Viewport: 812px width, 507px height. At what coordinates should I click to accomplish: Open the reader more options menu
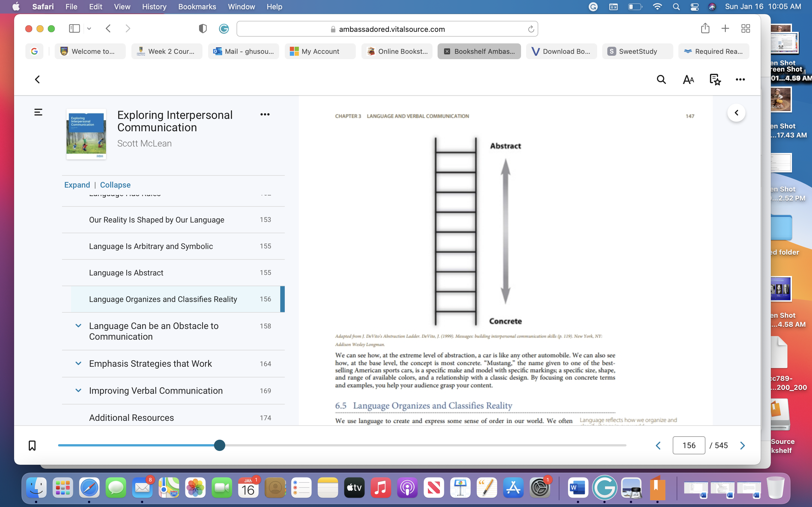[740, 79]
